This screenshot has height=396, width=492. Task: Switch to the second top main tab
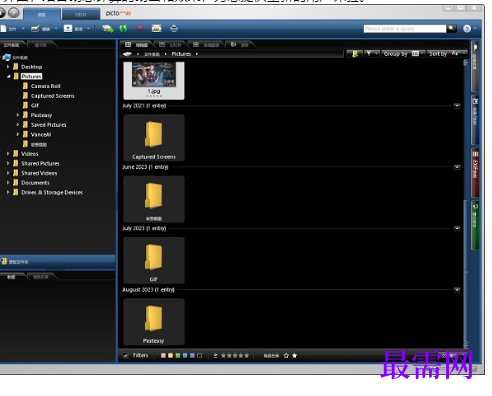click(81, 14)
